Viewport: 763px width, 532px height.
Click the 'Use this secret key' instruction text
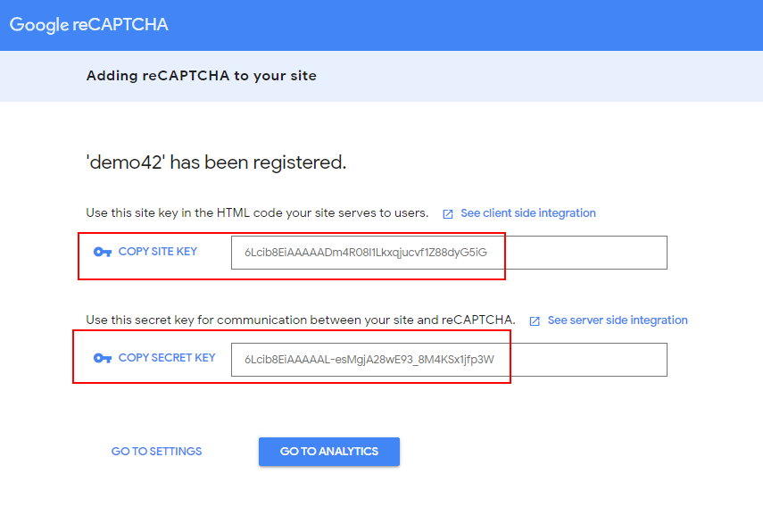[300, 320]
